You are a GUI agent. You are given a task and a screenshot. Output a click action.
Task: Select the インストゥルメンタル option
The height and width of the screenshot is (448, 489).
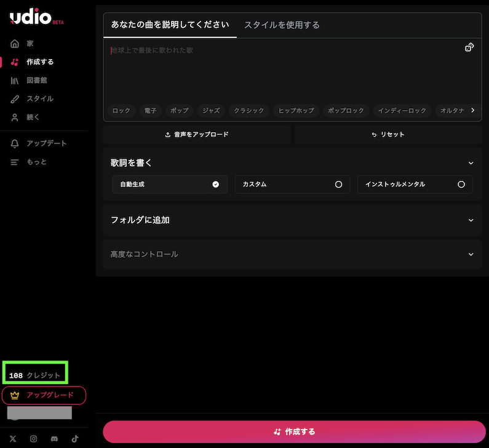click(x=415, y=184)
